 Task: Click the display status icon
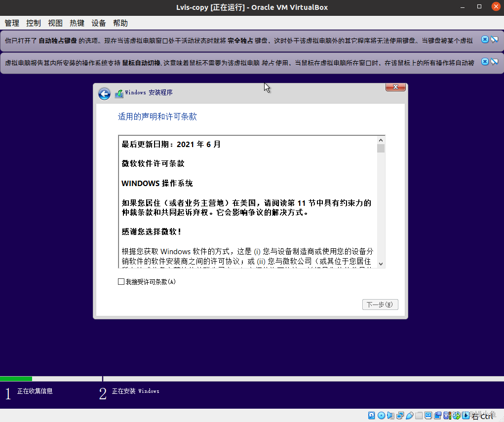click(x=428, y=415)
